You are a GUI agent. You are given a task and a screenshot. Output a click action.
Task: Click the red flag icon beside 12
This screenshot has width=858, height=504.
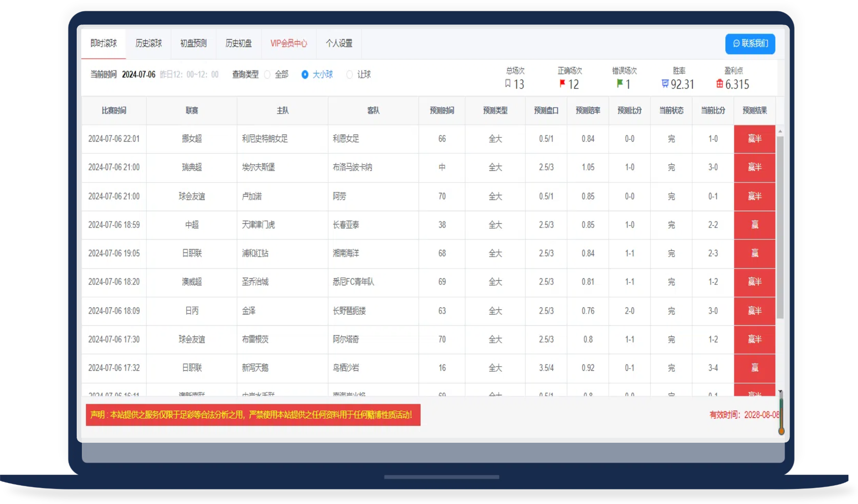(562, 84)
